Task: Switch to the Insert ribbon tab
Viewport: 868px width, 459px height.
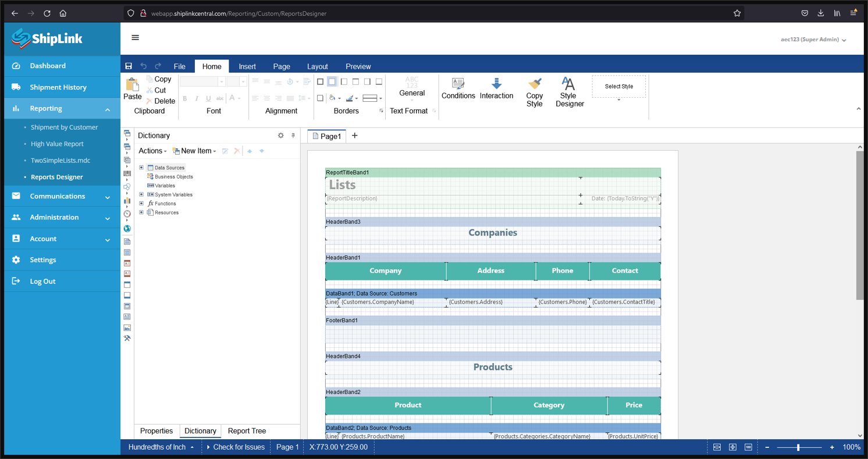Action: [247, 66]
